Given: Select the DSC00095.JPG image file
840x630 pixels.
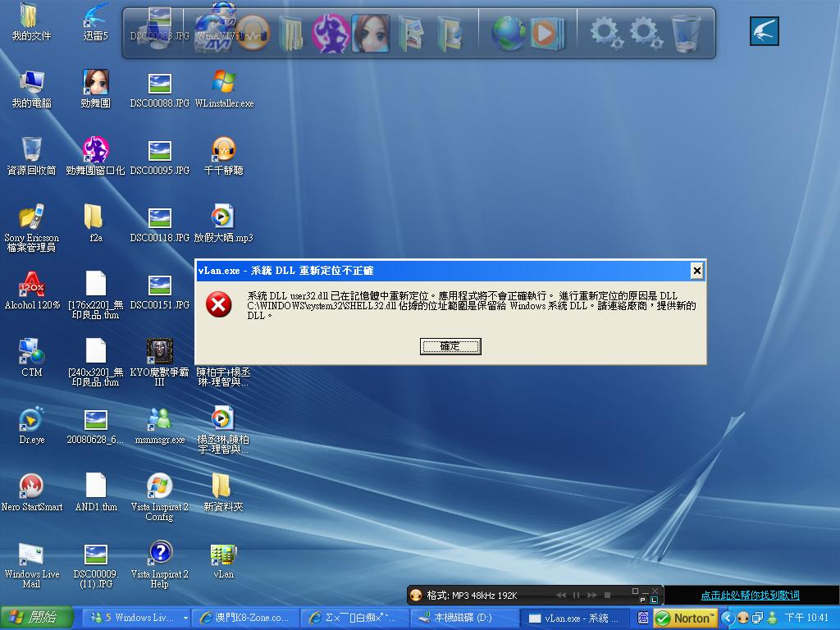Looking at the screenshot, I should [160, 157].
